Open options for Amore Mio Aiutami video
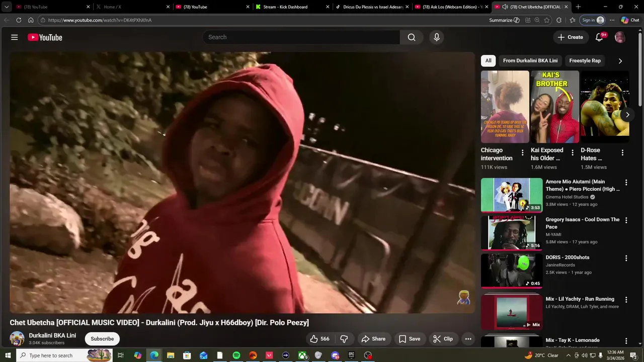The image size is (644, 362). click(626, 183)
